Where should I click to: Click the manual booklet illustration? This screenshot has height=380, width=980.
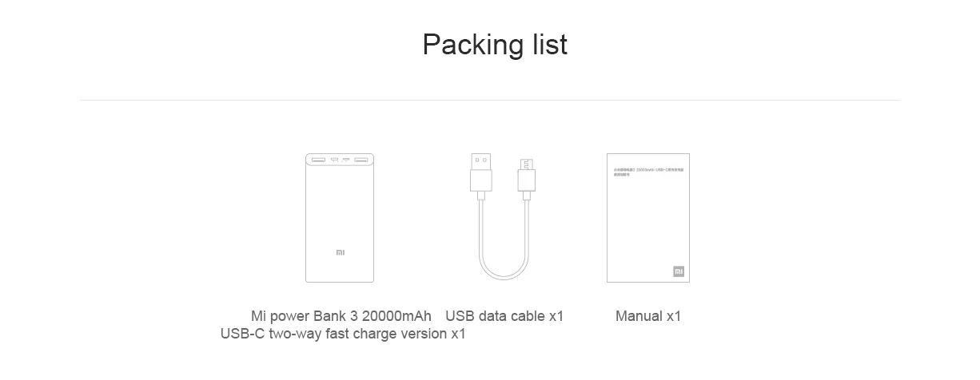pyautogui.click(x=648, y=217)
